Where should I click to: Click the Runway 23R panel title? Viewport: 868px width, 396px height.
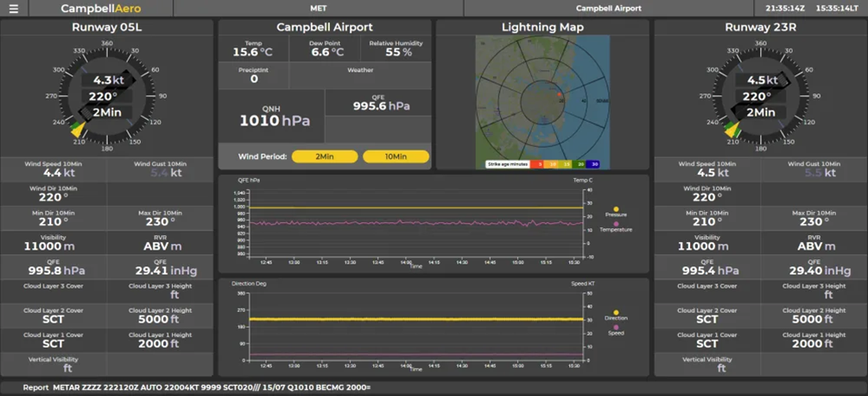point(760,27)
